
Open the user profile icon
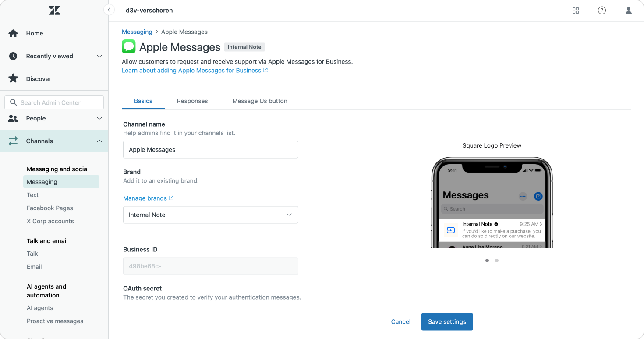tap(628, 11)
